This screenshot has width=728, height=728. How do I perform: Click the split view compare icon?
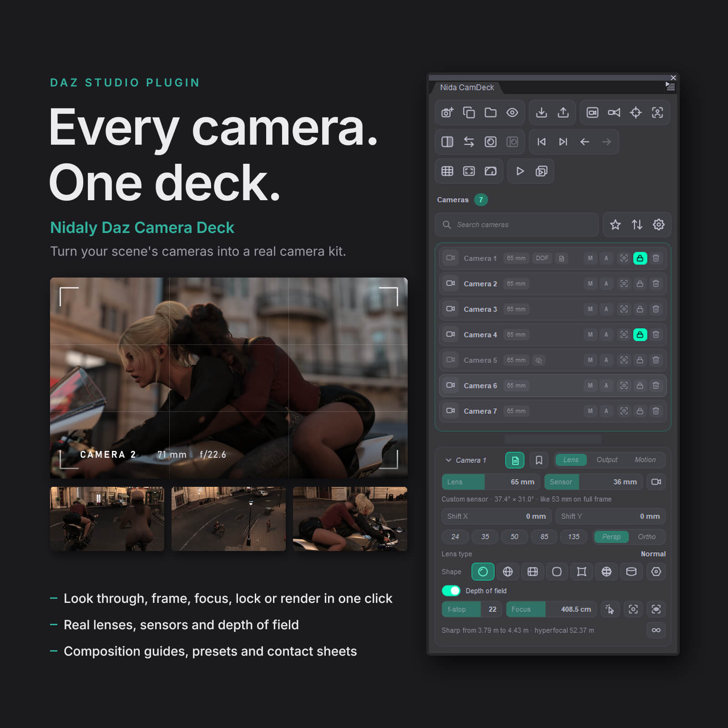(x=447, y=142)
